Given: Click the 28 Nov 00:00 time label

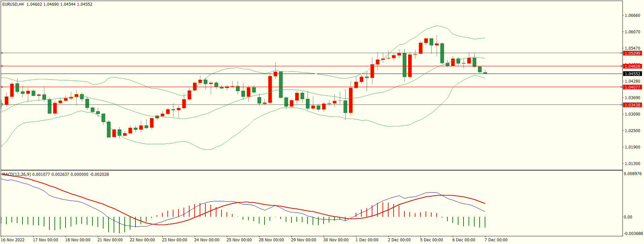Looking at the screenshot, I should [271, 240].
